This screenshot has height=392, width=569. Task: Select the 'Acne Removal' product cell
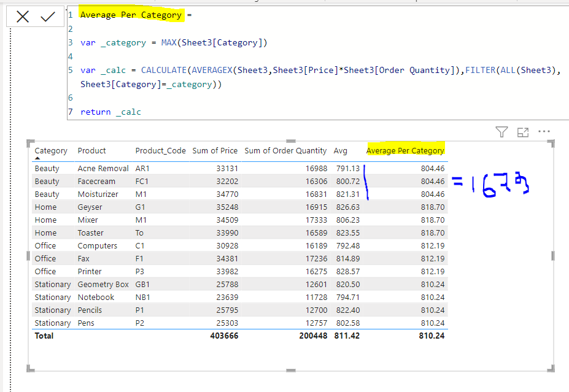pos(103,168)
